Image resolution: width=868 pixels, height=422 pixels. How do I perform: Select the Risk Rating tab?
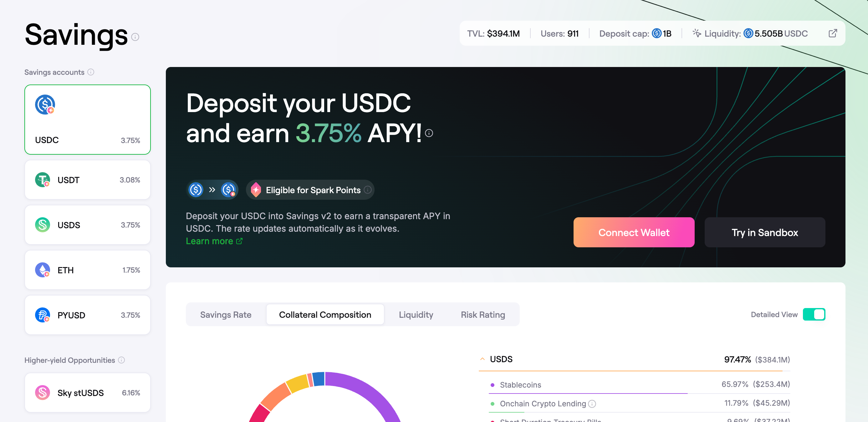click(483, 315)
